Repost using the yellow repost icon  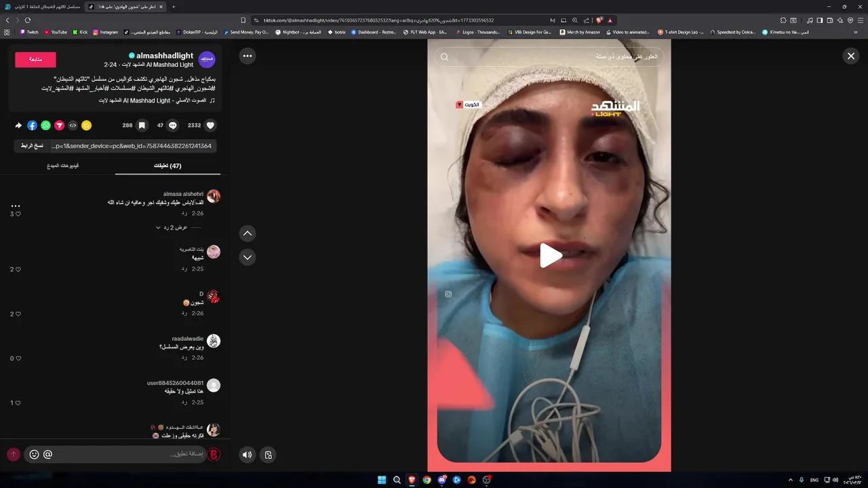pyautogui.click(x=86, y=125)
